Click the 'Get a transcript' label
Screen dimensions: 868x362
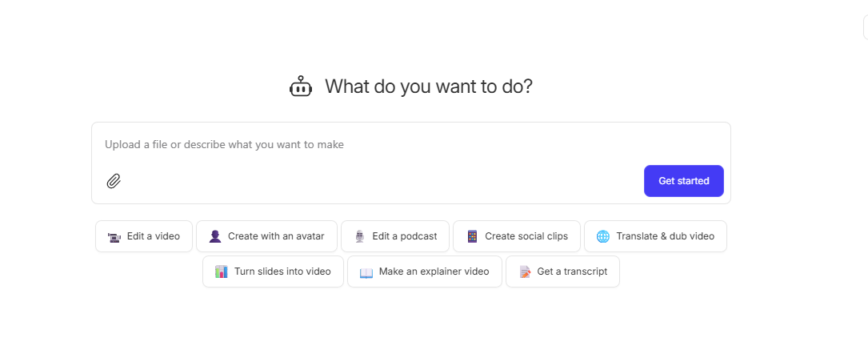point(572,271)
